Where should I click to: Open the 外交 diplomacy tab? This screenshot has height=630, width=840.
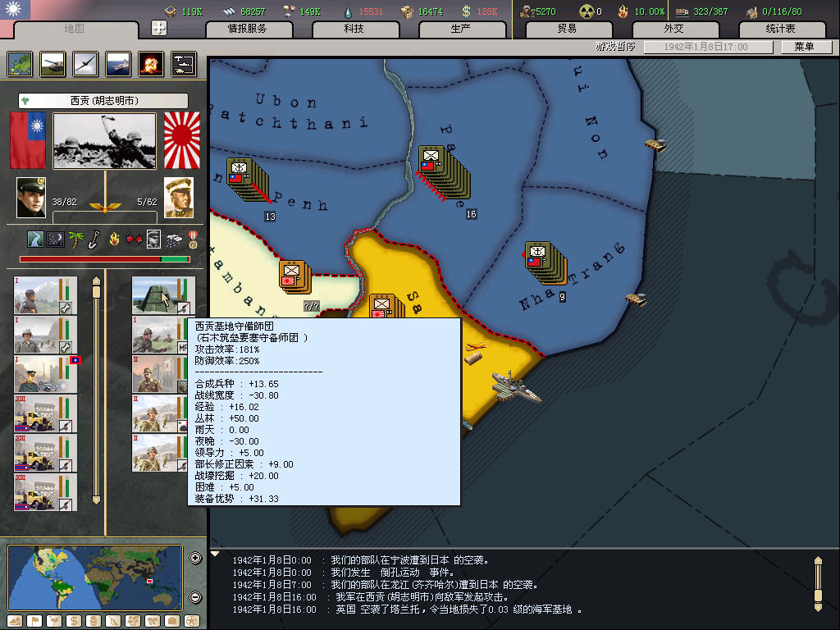point(674,29)
